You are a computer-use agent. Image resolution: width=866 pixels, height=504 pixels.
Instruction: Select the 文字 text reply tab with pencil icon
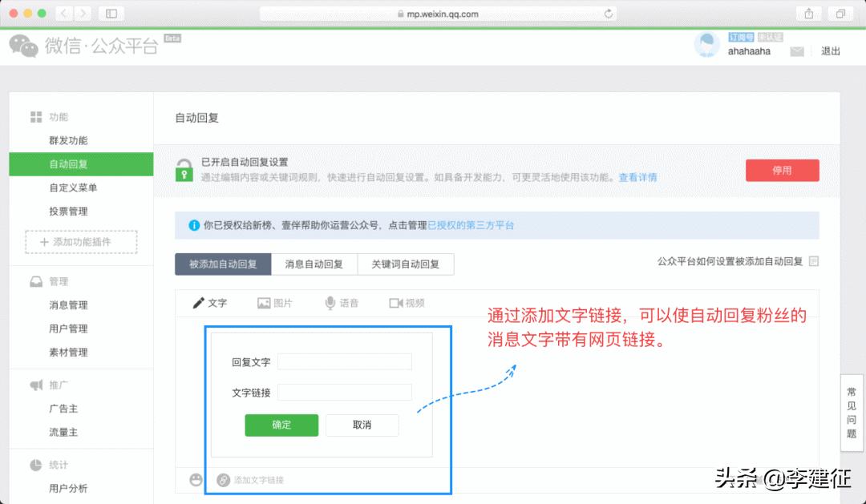(212, 303)
